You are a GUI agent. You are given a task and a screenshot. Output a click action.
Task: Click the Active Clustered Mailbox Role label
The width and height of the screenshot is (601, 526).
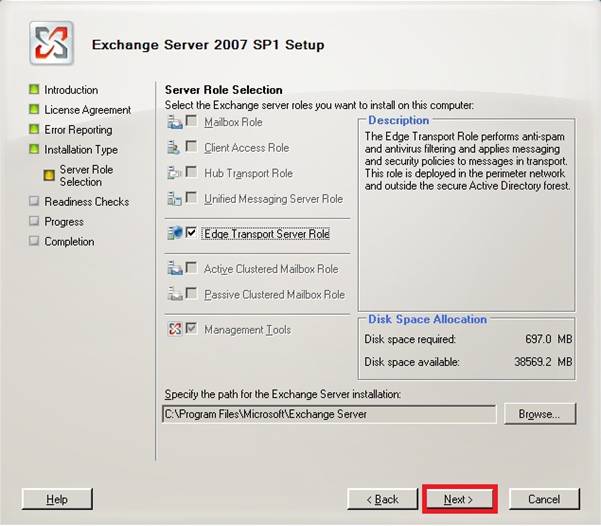(271, 269)
